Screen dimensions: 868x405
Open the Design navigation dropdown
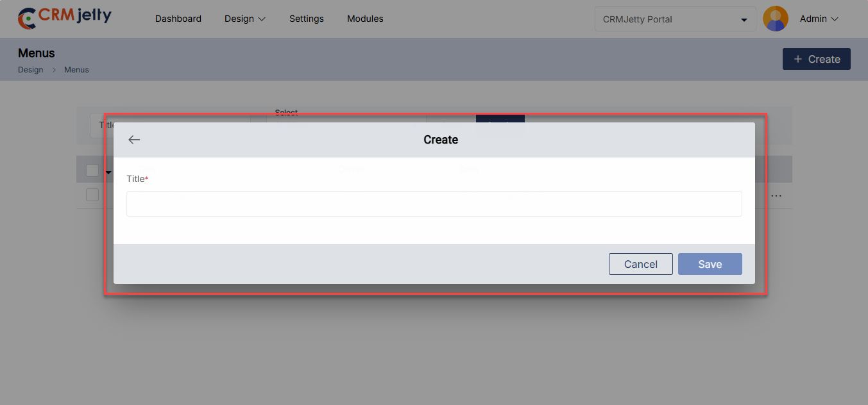point(244,19)
